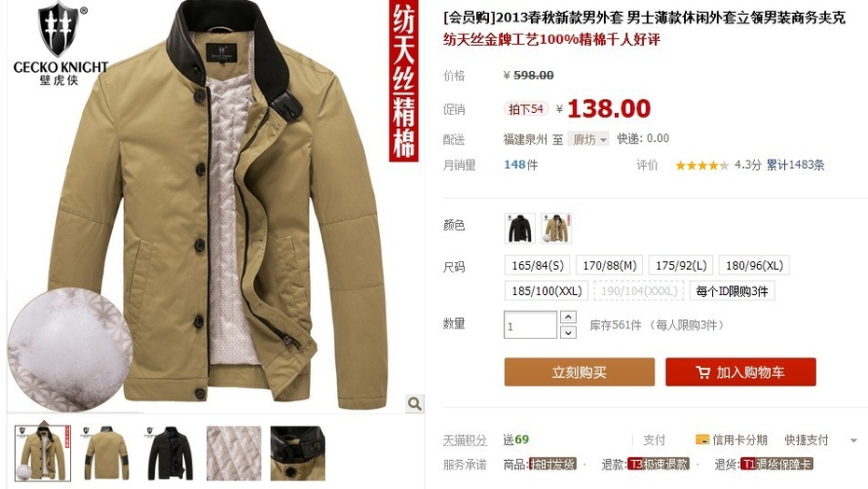Select size 175/92(L)
This screenshot has height=489, width=868.
pyautogui.click(x=681, y=265)
